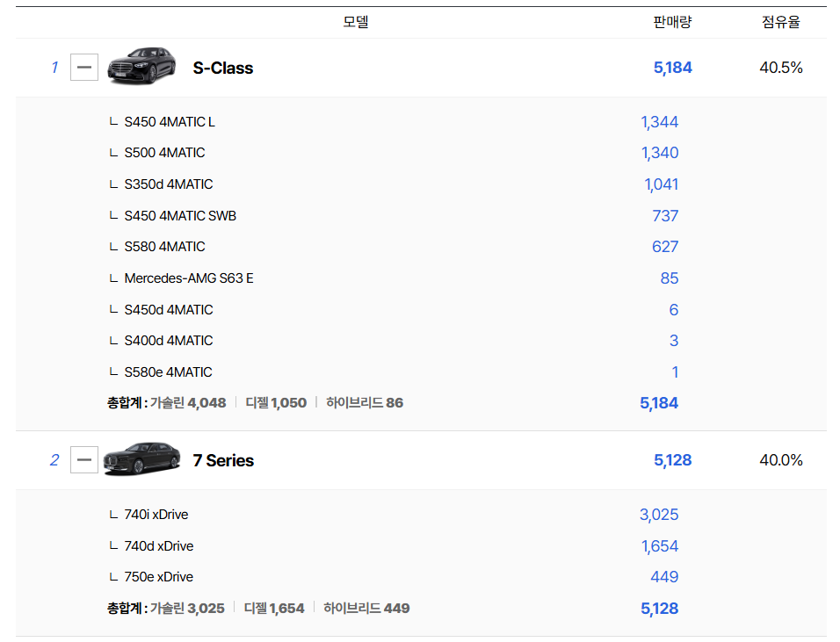Click the 7 Series car thumbnail

point(135,458)
